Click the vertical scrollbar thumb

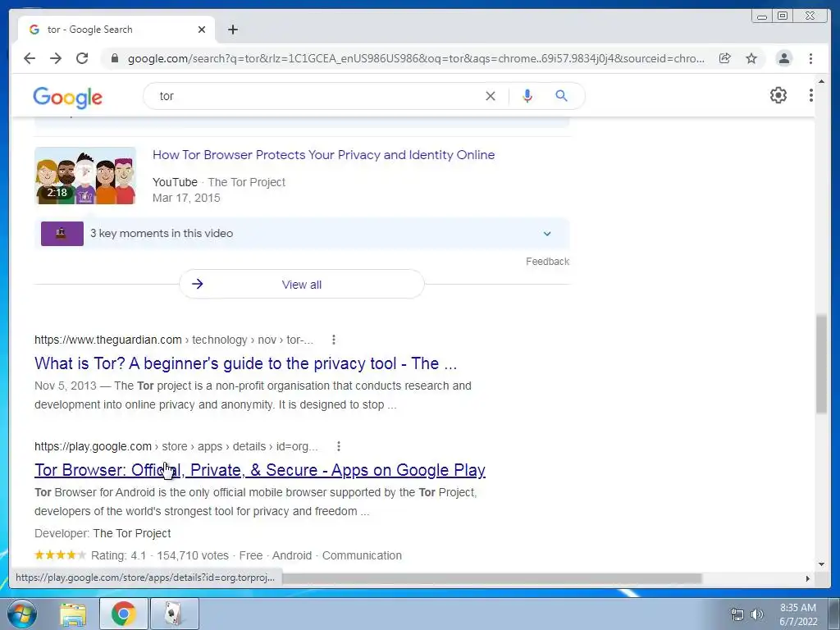[821, 364]
